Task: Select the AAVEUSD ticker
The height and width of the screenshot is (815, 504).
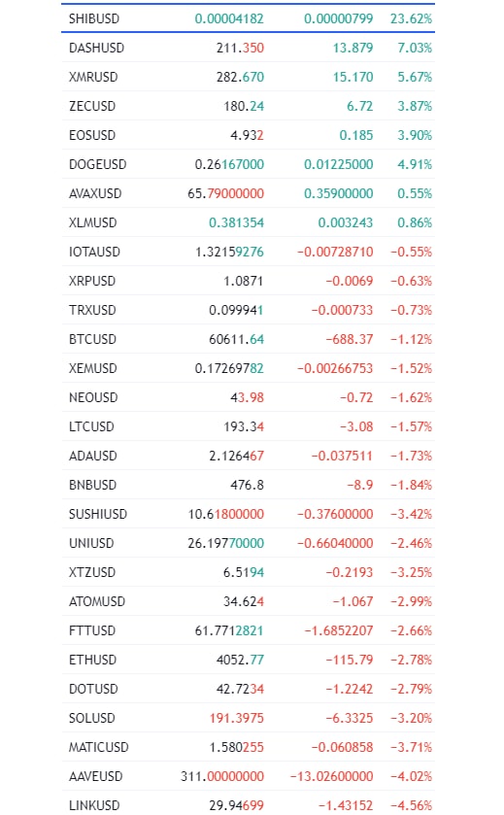Action: (95, 775)
